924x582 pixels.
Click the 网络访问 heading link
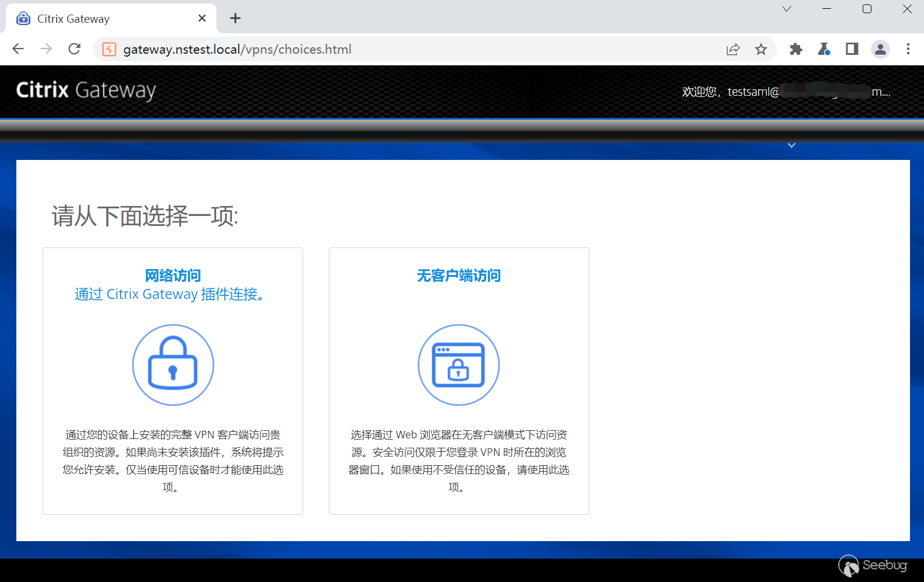tap(173, 275)
